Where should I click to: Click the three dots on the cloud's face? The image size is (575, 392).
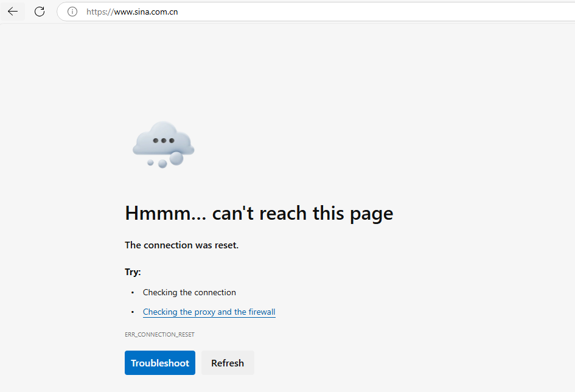click(x=163, y=140)
